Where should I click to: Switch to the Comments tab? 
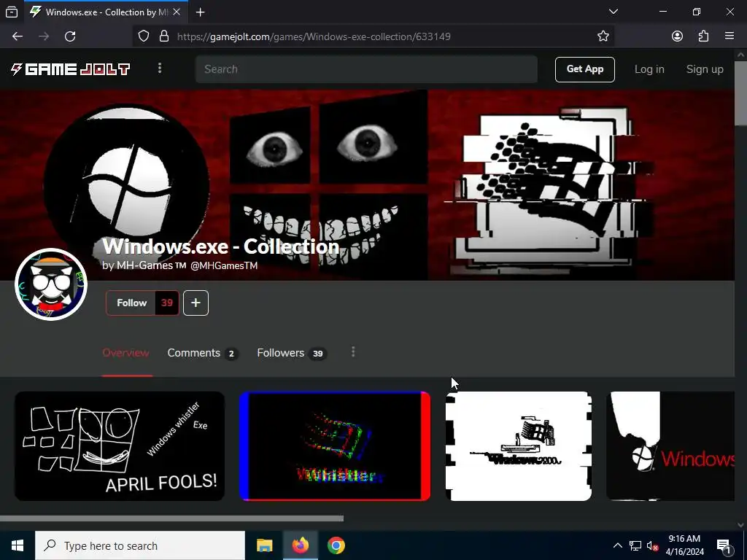click(203, 354)
